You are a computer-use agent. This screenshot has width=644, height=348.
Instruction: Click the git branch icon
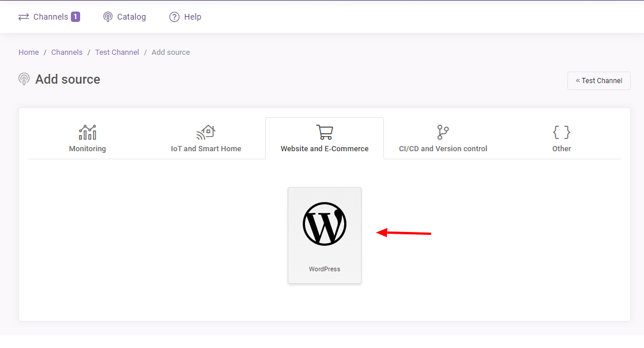click(x=443, y=133)
